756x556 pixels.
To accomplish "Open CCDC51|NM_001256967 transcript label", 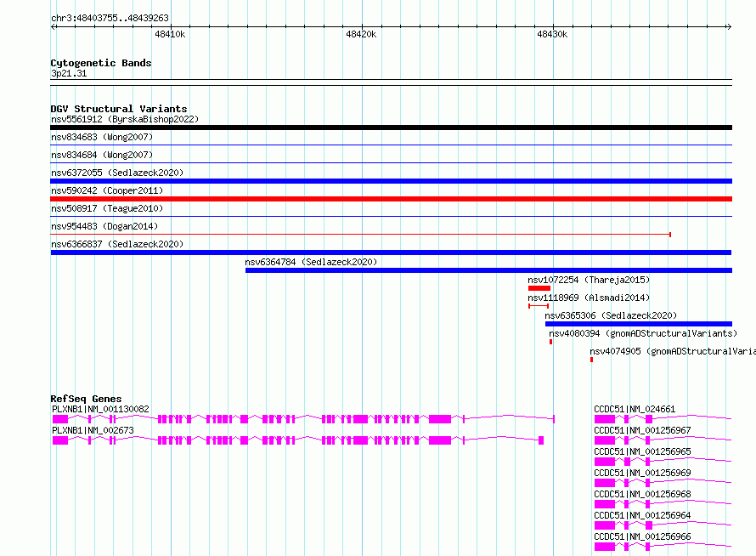I will click(642, 430).
